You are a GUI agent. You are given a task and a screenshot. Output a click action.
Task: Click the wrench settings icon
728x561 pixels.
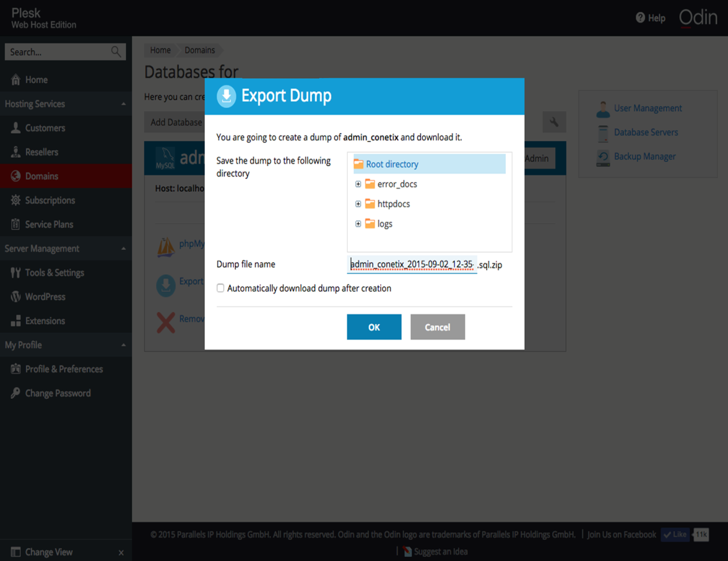(554, 122)
